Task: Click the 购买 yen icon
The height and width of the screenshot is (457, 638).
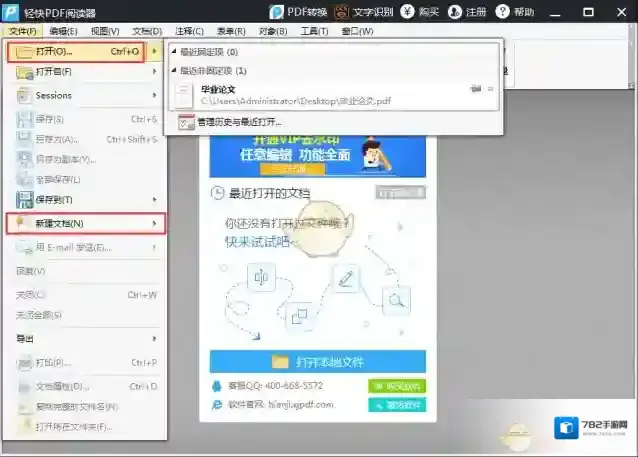Action: 407,11
